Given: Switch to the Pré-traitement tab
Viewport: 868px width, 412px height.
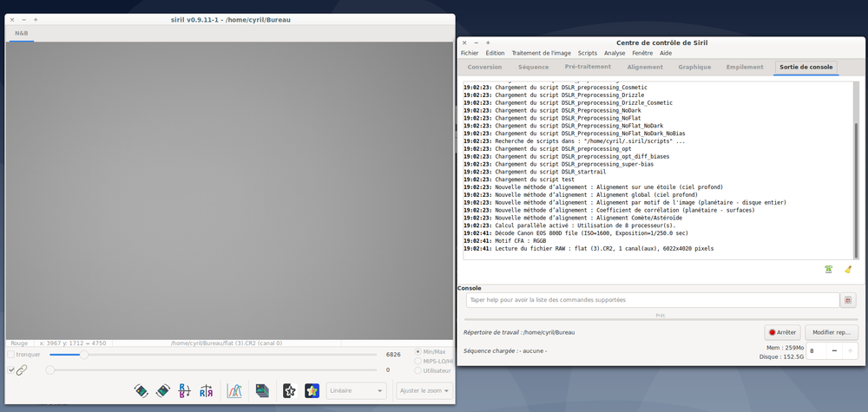Looking at the screenshot, I should pyautogui.click(x=588, y=67).
